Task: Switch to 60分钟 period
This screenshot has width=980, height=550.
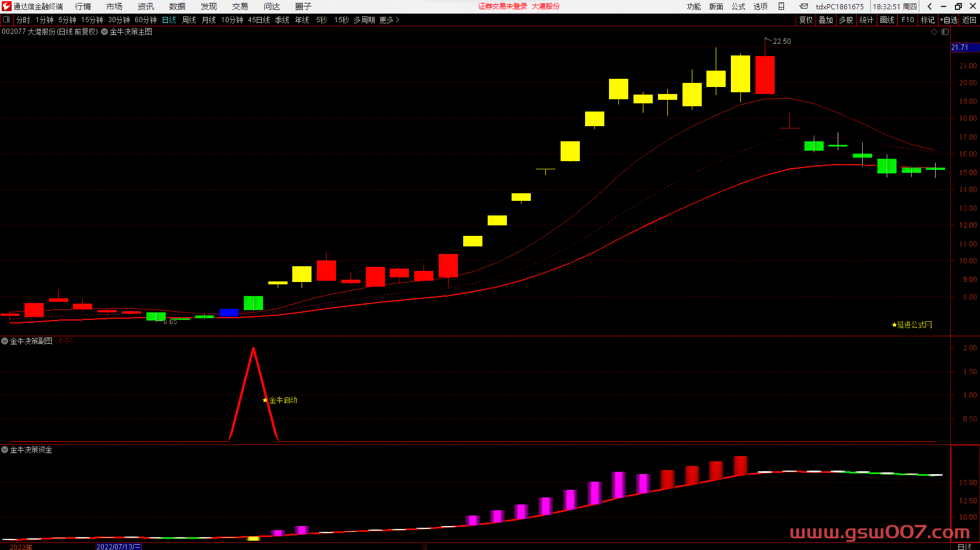Action: click(x=146, y=20)
